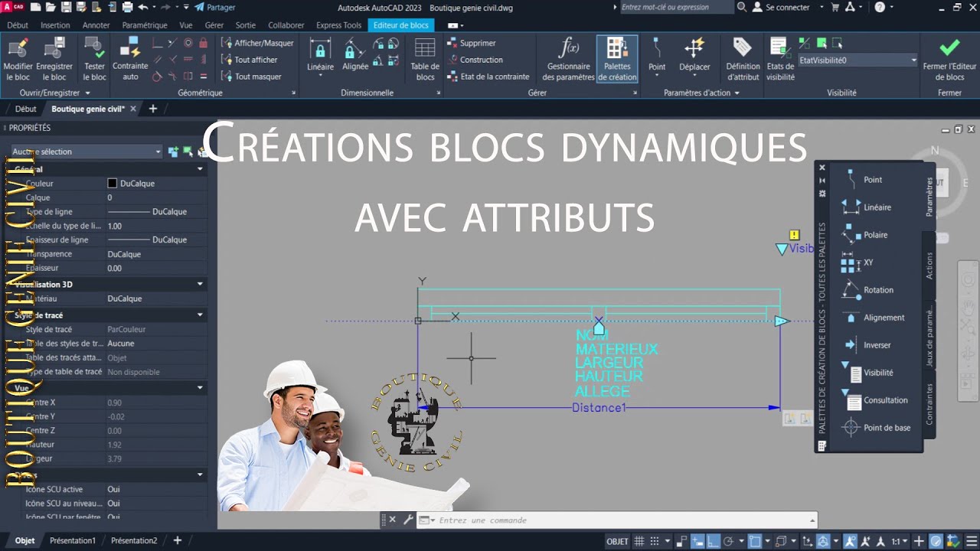The image size is (980, 551).
Task: Open annotation scale 1:1 dropdown
Action: click(899, 541)
